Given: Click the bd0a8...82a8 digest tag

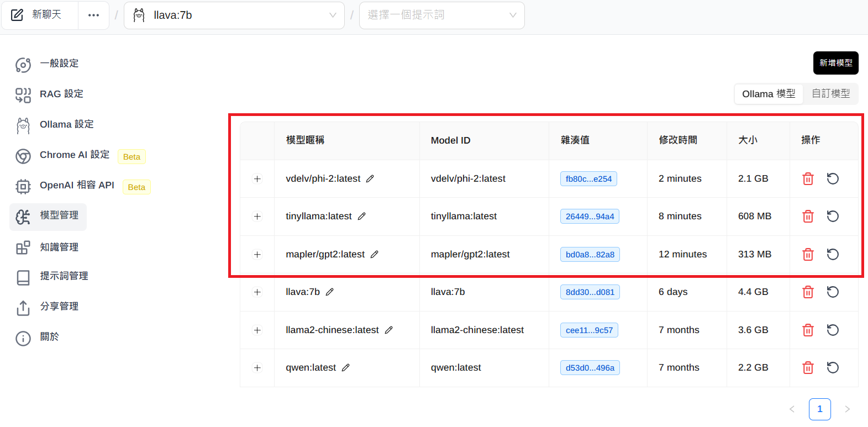Looking at the screenshot, I should 590,255.
